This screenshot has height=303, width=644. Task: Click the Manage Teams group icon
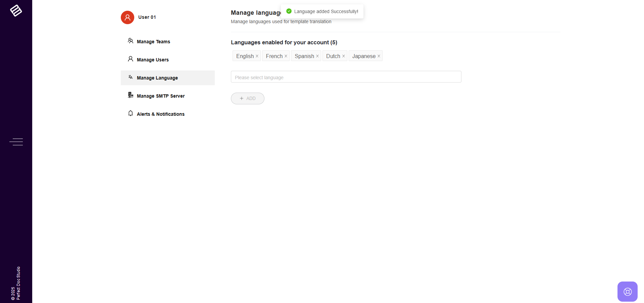tap(131, 41)
